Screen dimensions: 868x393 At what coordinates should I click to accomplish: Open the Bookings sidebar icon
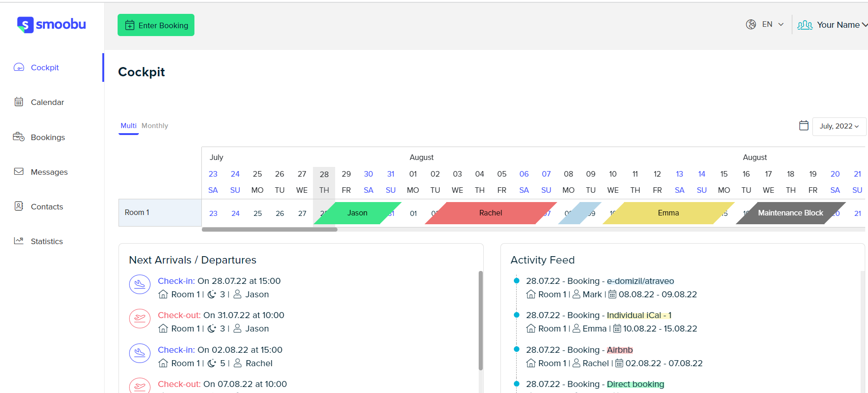[x=19, y=137]
